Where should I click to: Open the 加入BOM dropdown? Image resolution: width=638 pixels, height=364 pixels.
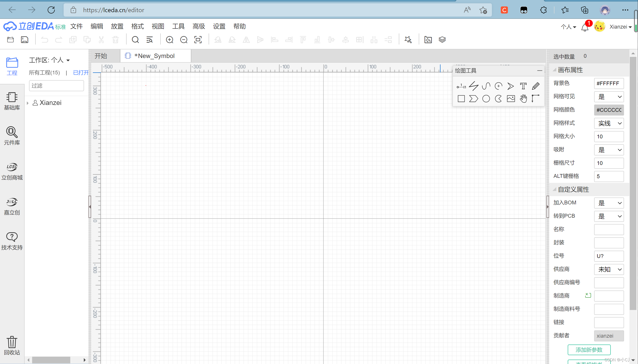[x=609, y=203]
